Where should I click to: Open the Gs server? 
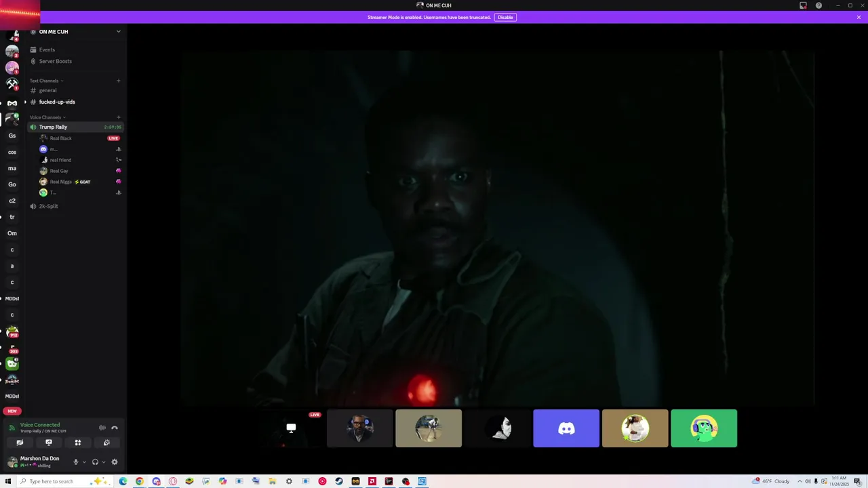12,136
